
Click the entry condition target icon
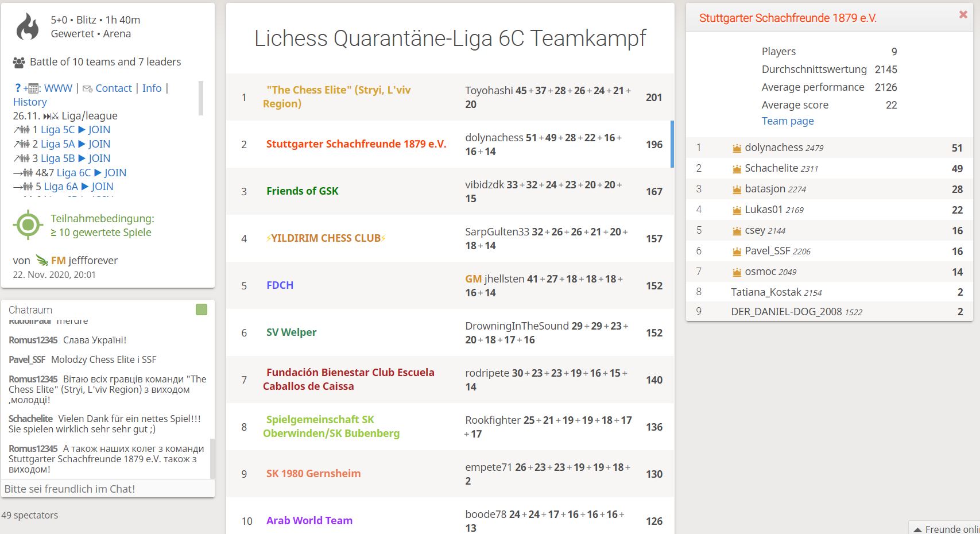(x=28, y=225)
